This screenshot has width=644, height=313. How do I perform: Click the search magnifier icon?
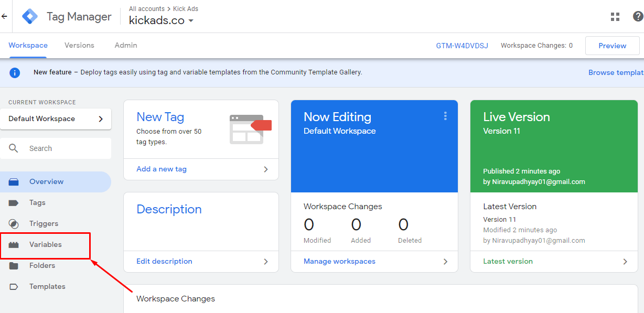pos(14,148)
